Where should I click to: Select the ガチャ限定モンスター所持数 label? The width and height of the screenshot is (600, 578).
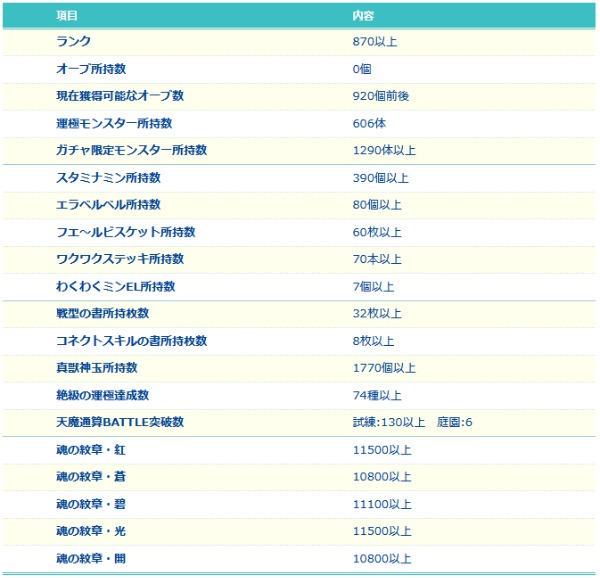click(x=132, y=150)
